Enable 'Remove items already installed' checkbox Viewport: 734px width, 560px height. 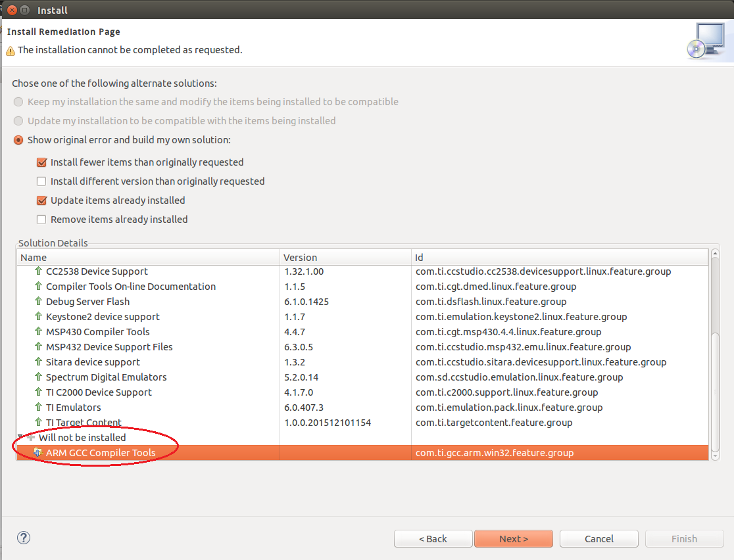pyautogui.click(x=41, y=220)
